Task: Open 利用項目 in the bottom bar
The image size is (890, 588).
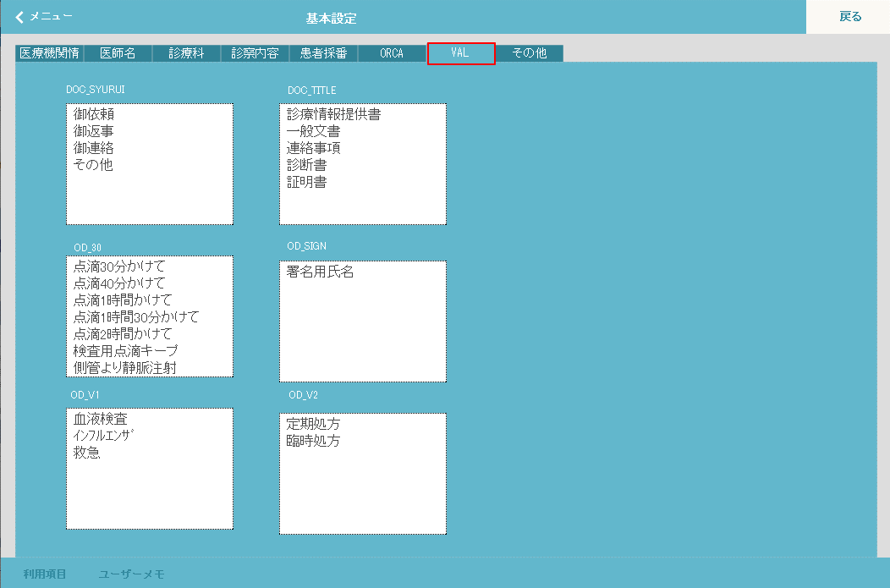Action: (45, 574)
